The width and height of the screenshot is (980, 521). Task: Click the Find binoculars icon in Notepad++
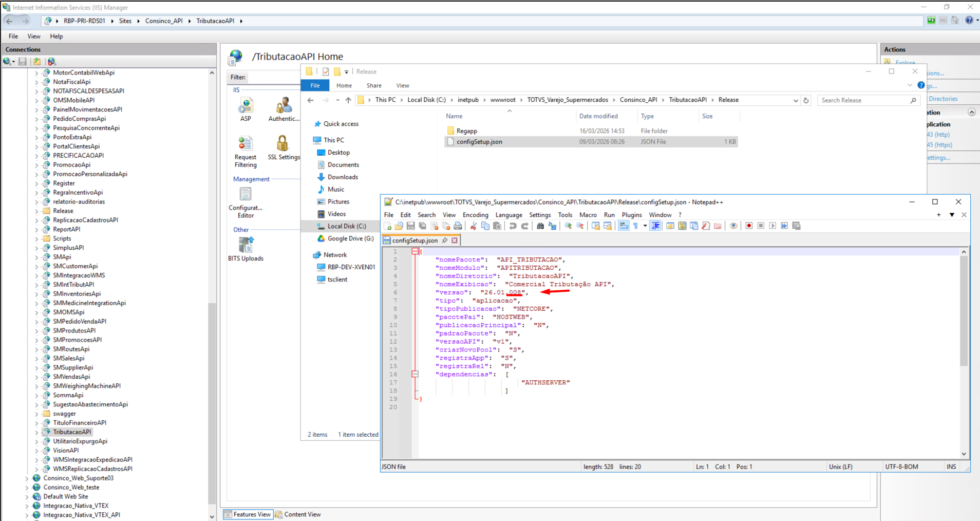pyautogui.click(x=540, y=226)
